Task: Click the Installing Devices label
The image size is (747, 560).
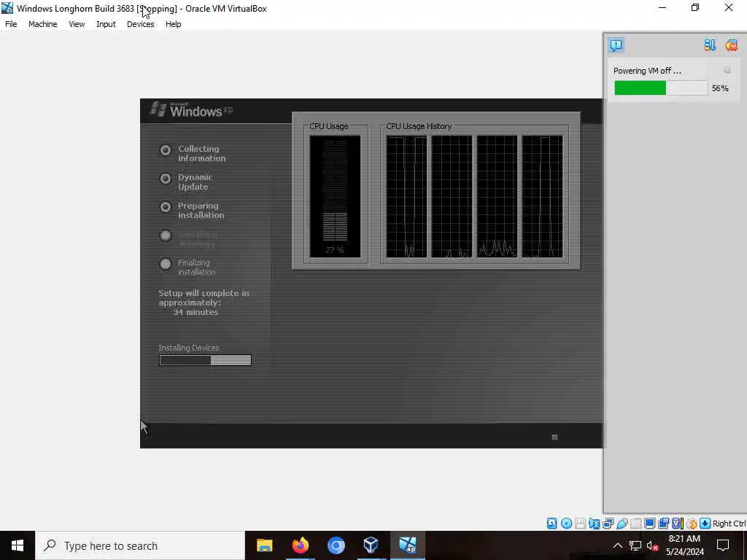Action: tap(189, 348)
